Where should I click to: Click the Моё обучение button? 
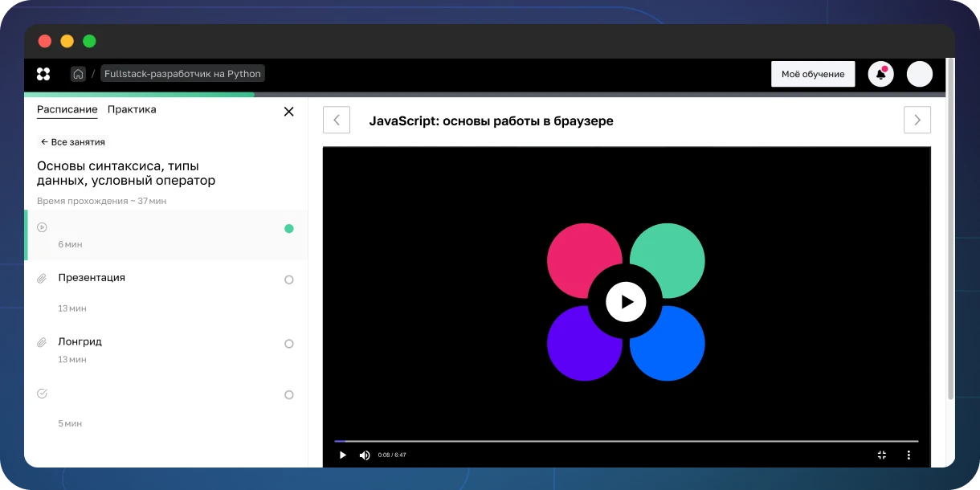coord(813,74)
